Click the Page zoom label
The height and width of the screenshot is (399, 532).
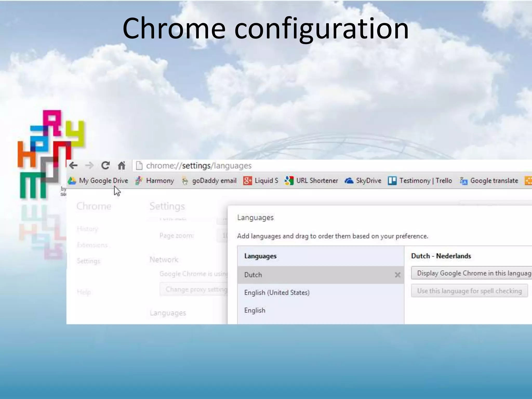pyautogui.click(x=176, y=235)
